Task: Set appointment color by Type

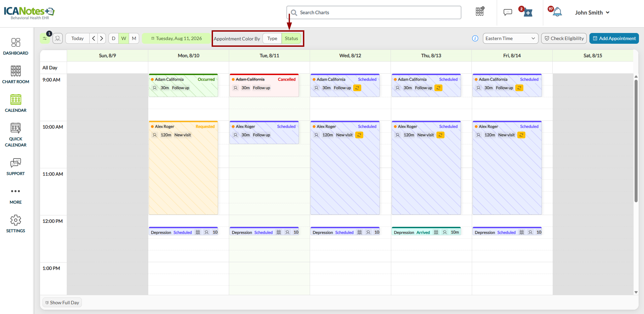Action: tap(272, 38)
